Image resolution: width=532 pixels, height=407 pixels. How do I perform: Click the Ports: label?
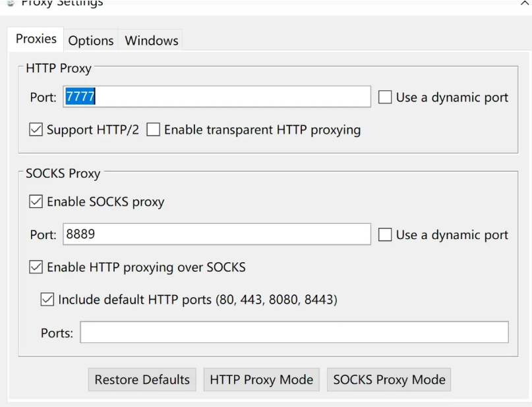pyautogui.click(x=57, y=333)
